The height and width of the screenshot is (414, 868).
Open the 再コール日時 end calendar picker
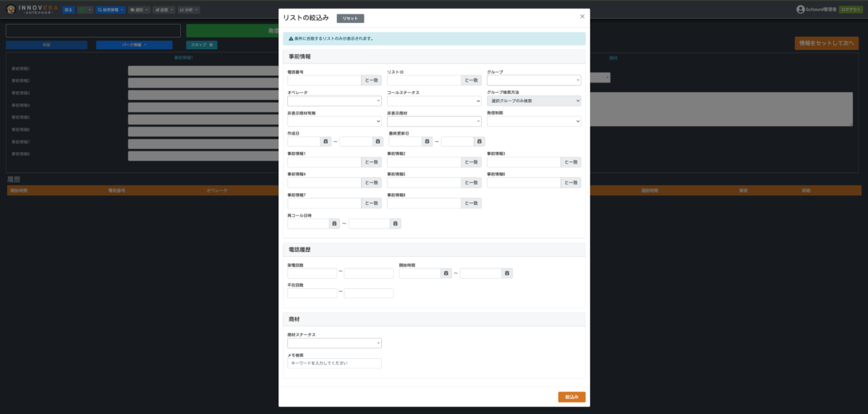[395, 224]
